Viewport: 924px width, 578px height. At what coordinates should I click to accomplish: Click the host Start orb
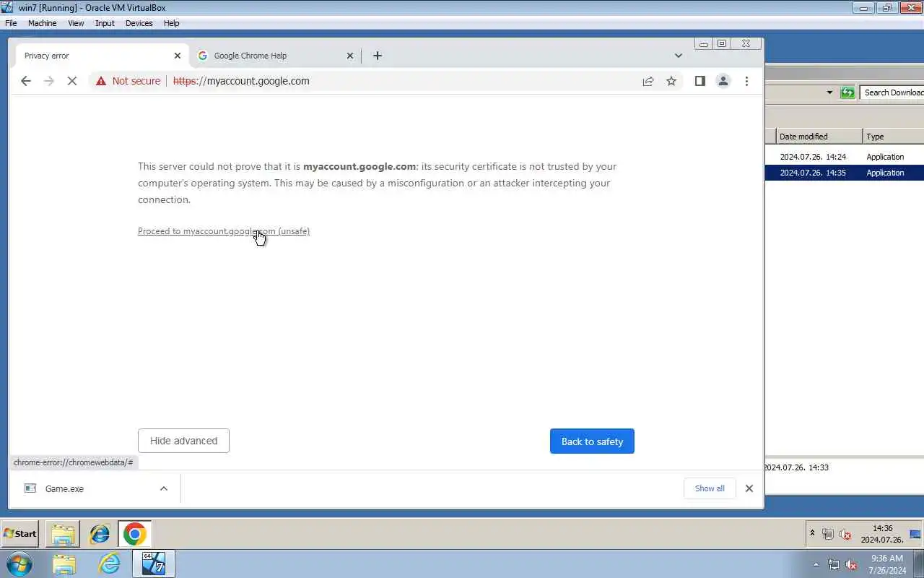(x=19, y=564)
